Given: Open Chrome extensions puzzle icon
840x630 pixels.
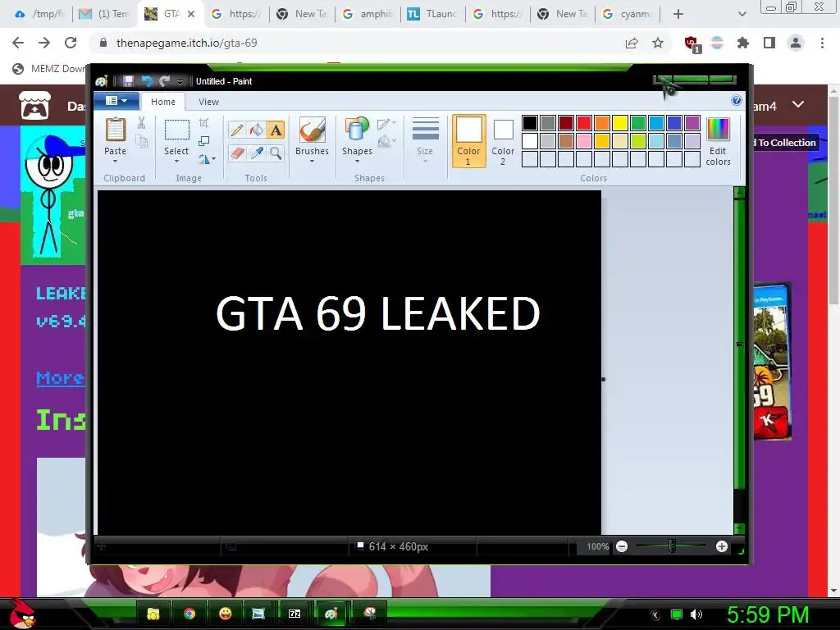Looking at the screenshot, I should tap(743, 43).
